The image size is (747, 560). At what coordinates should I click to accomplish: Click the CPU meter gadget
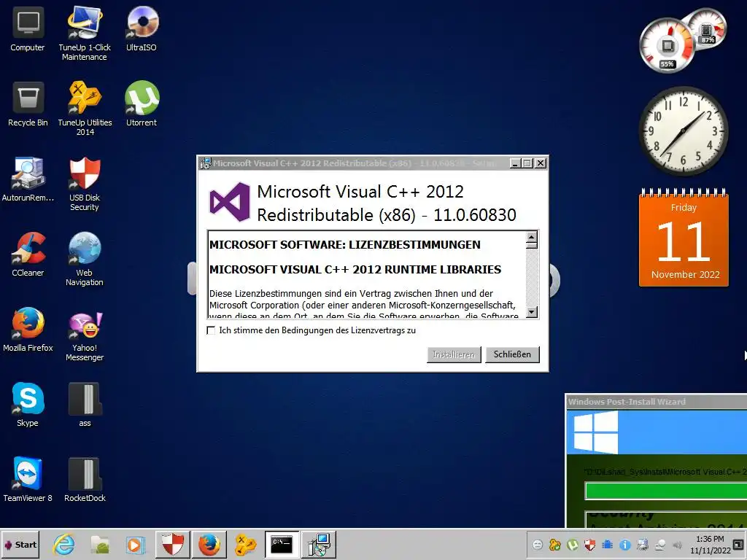pos(667,46)
